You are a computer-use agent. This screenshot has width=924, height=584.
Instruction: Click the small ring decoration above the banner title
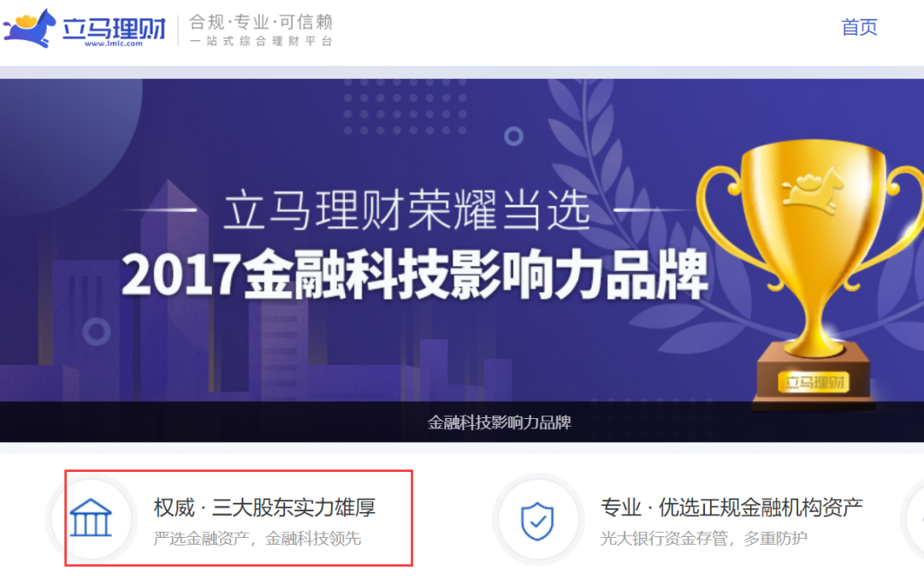coord(514,136)
